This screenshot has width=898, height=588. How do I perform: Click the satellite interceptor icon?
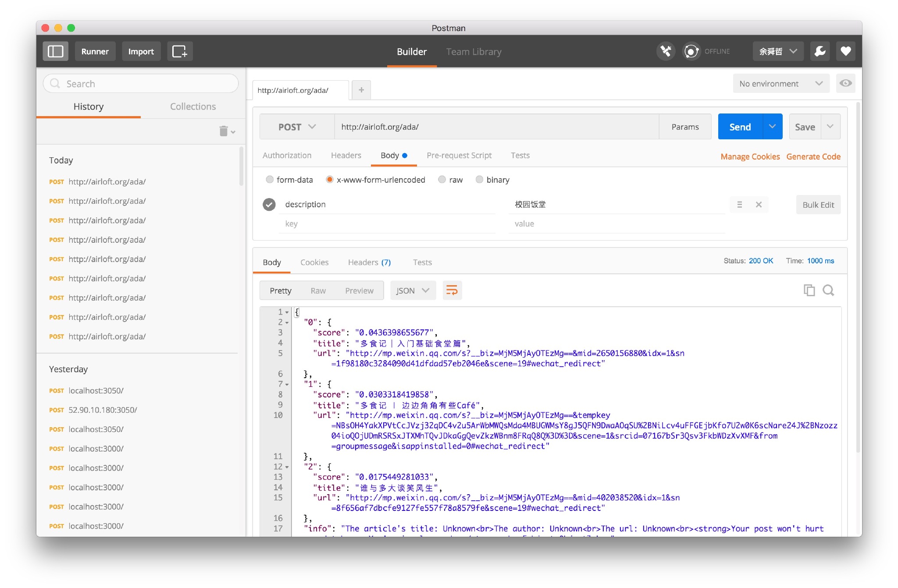666,51
